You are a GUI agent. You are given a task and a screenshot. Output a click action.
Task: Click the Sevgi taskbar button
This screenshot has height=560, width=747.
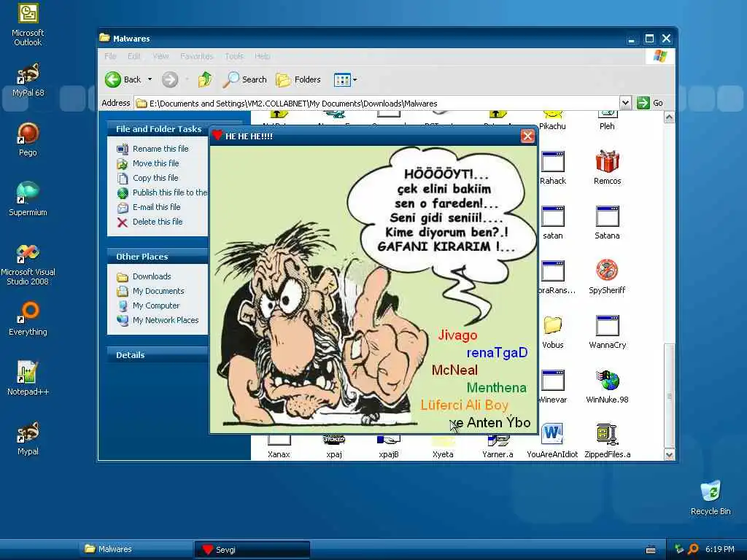[252, 550]
